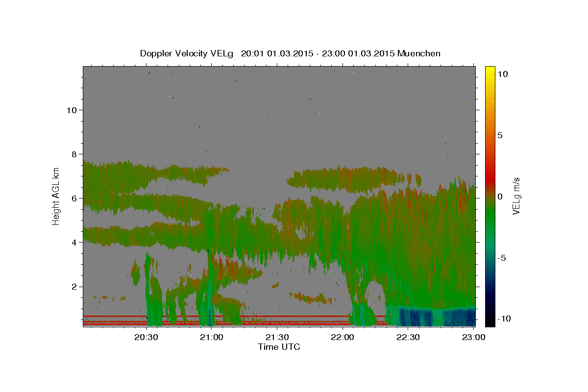Click the plot title 'Doppler Velocity VELg'
Image resolution: width=588 pixels, height=392 pixels.
click(187, 53)
